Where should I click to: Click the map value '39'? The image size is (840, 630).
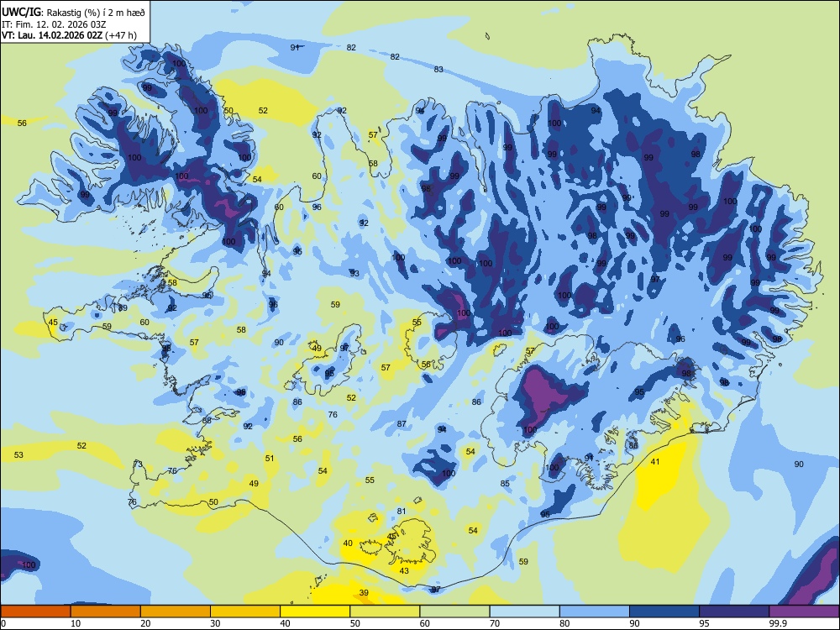coord(364,592)
